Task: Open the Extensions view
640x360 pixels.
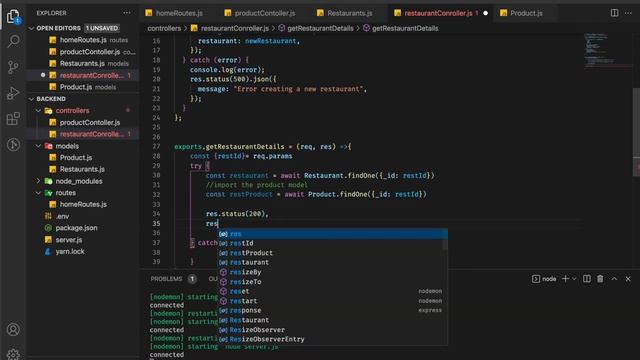Action: click(x=13, y=119)
